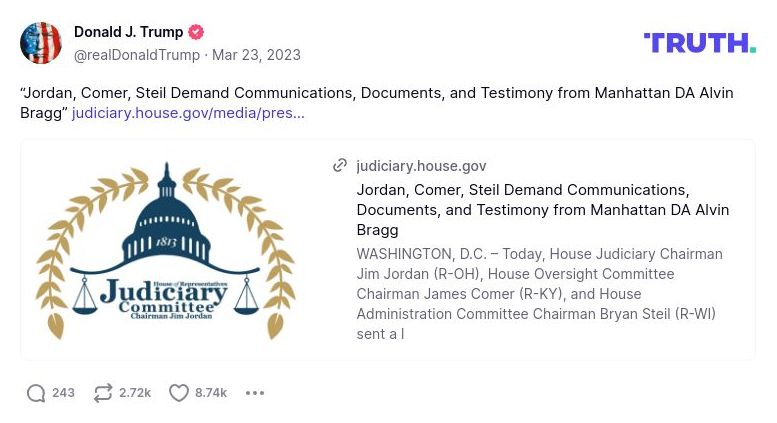Image resolution: width=777 pixels, height=423 pixels.
Task: Click the Truth Social logo
Action: click(x=699, y=42)
